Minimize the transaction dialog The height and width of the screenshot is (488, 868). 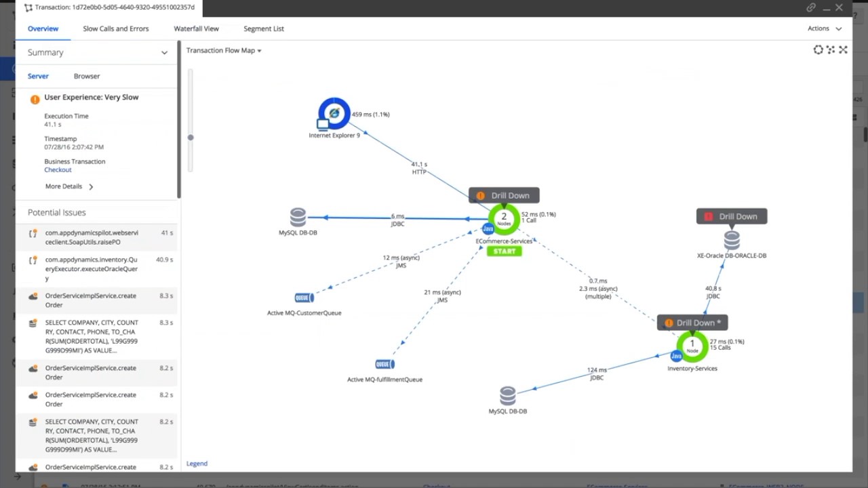coord(826,7)
